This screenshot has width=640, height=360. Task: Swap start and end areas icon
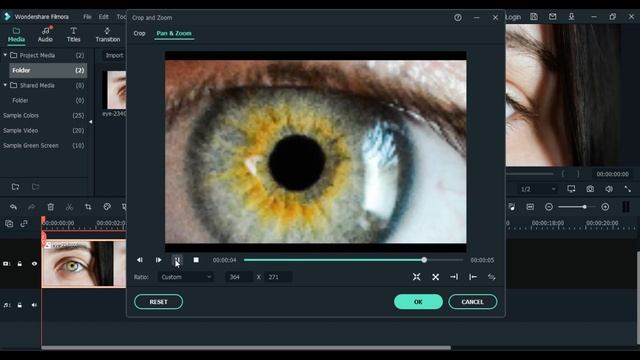491,277
